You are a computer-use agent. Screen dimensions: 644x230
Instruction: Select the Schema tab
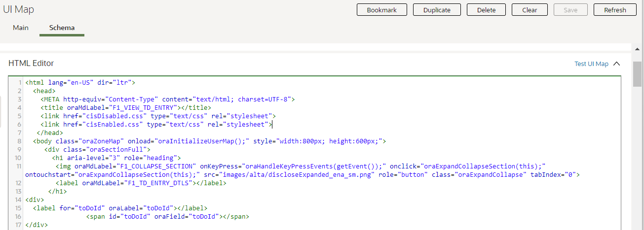[x=62, y=28]
